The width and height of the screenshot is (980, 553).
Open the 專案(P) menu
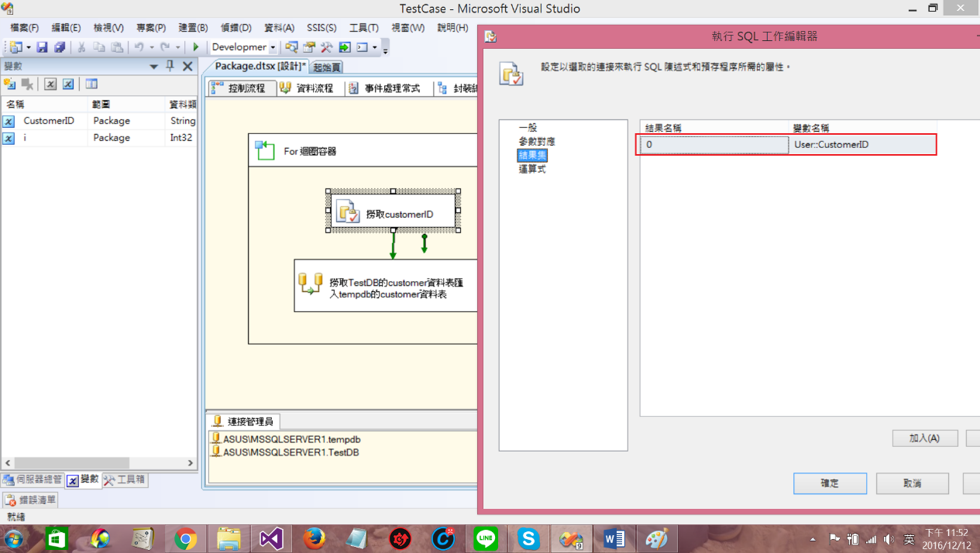pos(151,27)
